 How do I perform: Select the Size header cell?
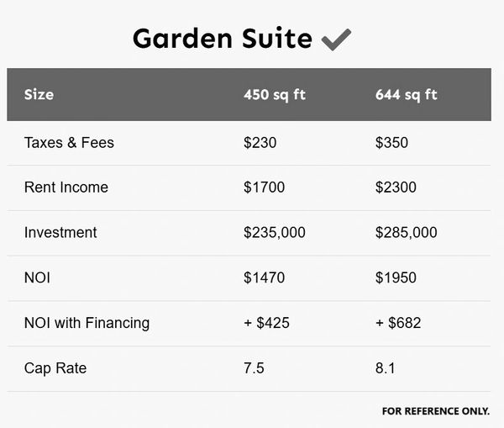coord(39,94)
